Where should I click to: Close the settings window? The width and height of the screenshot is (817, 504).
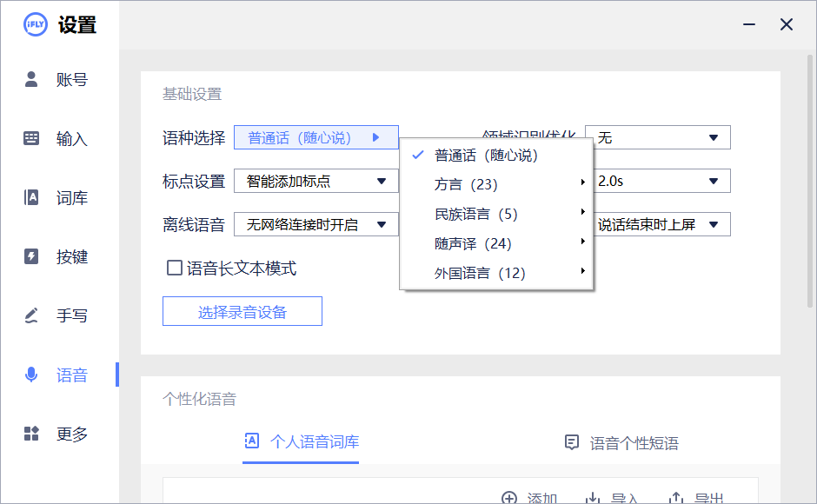click(787, 24)
